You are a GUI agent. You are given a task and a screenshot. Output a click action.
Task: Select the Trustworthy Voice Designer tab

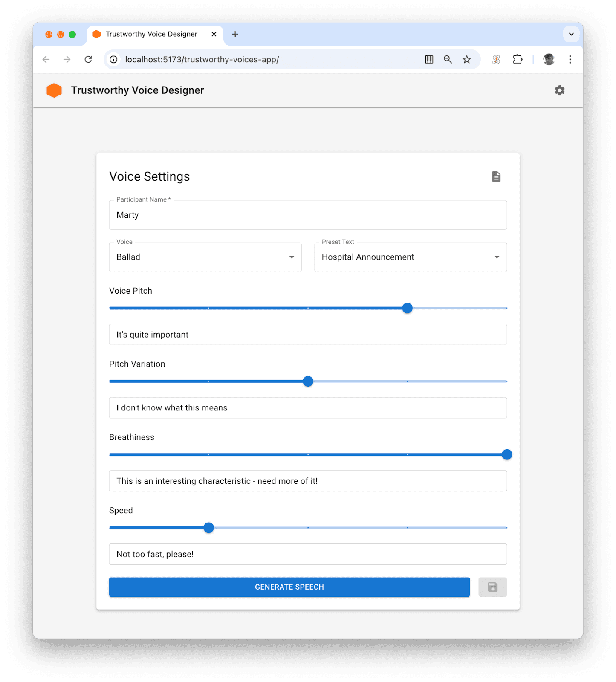click(151, 34)
